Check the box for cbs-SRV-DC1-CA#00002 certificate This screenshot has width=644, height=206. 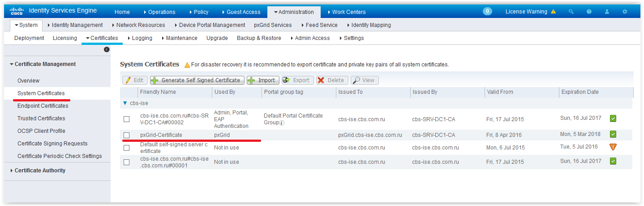(x=127, y=119)
